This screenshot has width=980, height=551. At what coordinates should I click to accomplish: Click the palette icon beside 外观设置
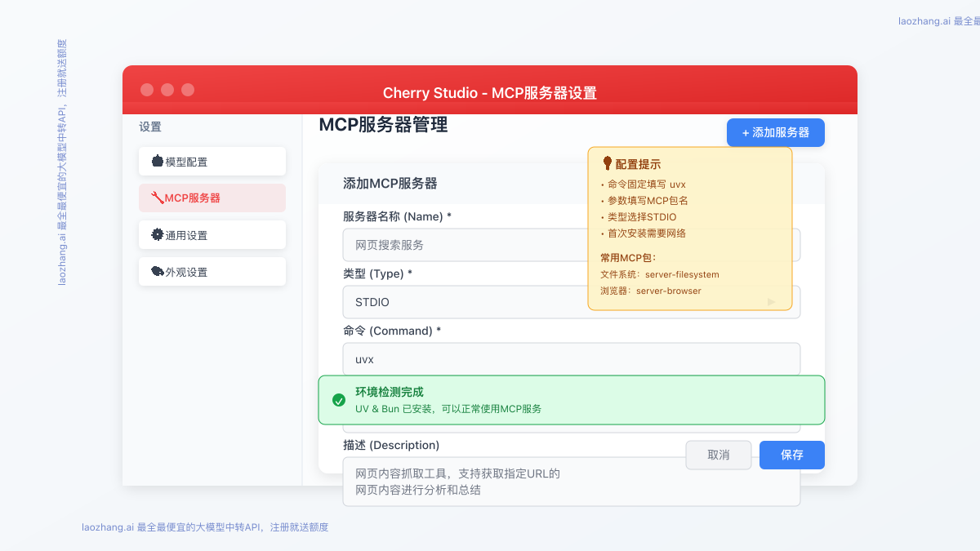coord(158,271)
